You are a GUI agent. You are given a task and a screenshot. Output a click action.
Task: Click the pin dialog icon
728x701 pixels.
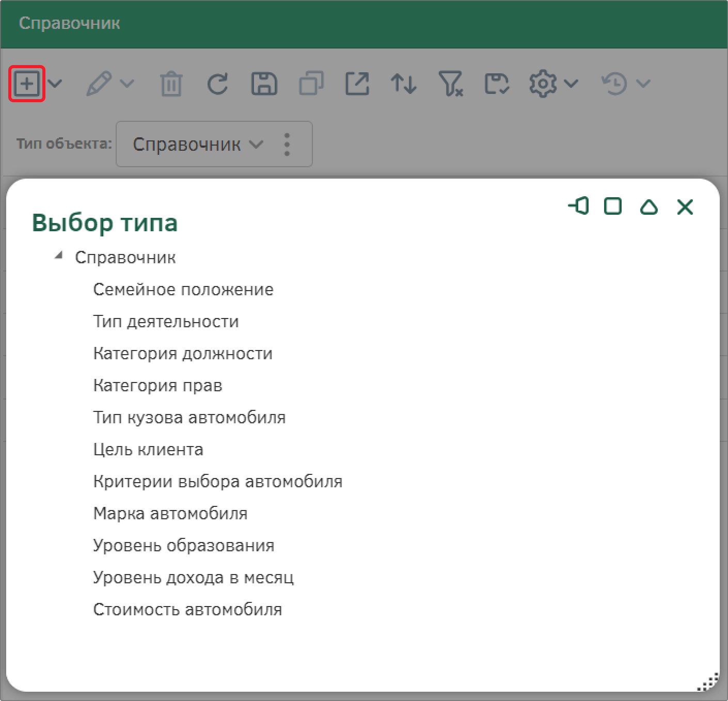coord(578,206)
